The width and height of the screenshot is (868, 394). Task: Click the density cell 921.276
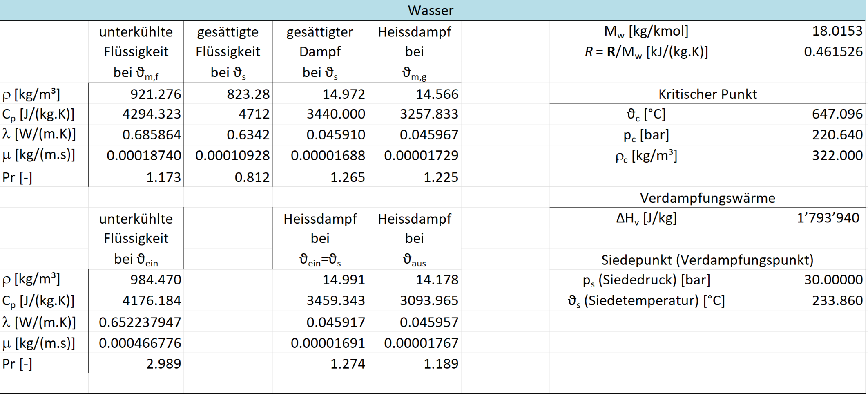click(155, 94)
